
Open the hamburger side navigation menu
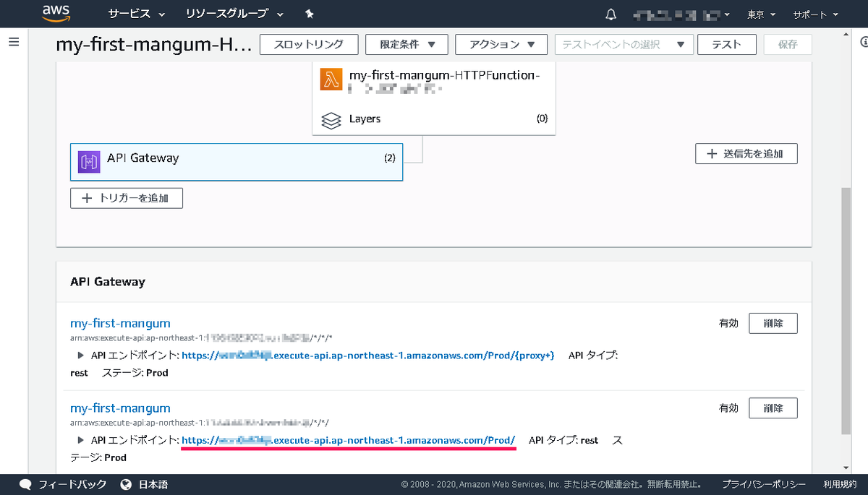[x=13, y=43]
